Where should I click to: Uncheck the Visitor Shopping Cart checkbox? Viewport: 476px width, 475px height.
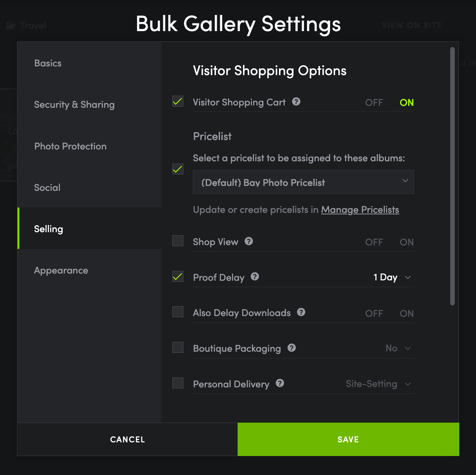tap(178, 101)
